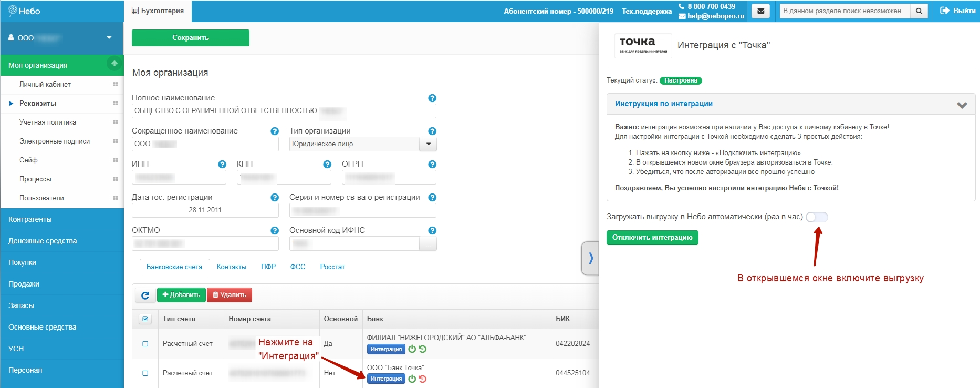980x388 pixels.
Task: Open Персонал in the sidebar
Action: (x=62, y=370)
